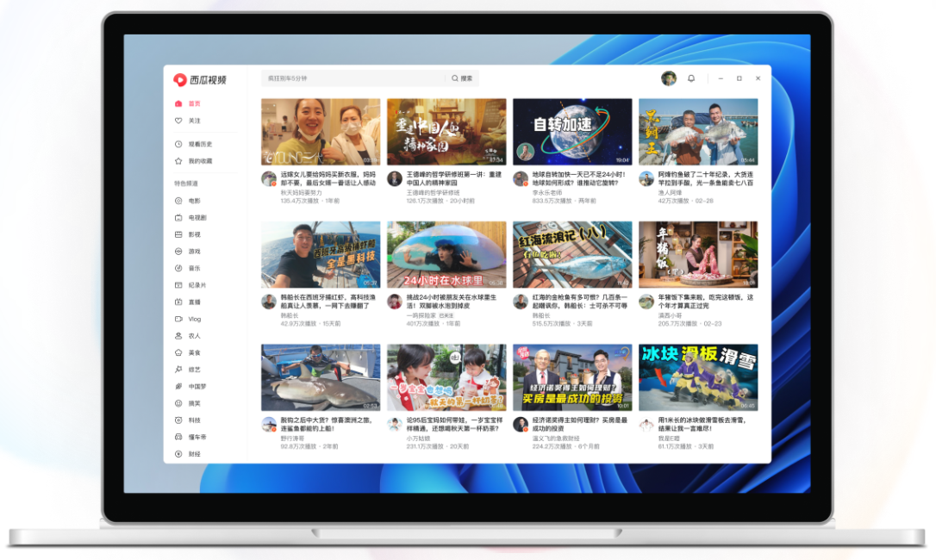Screen dimensions: 936x560
Task: Click the 西瓜视频 logo icon
Action: click(179, 79)
